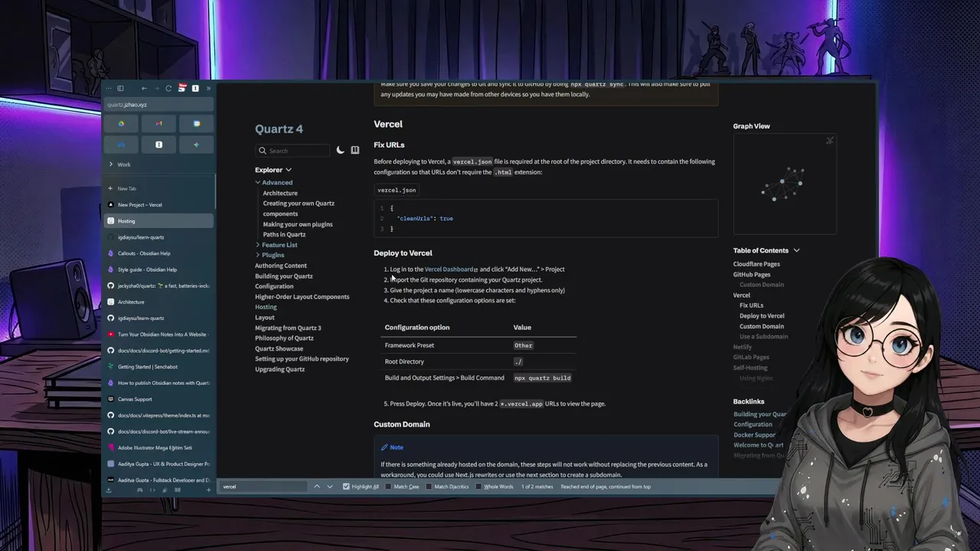Open the browser three-dots menu
The width and height of the screenshot is (980, 551).
pos(109,88)
